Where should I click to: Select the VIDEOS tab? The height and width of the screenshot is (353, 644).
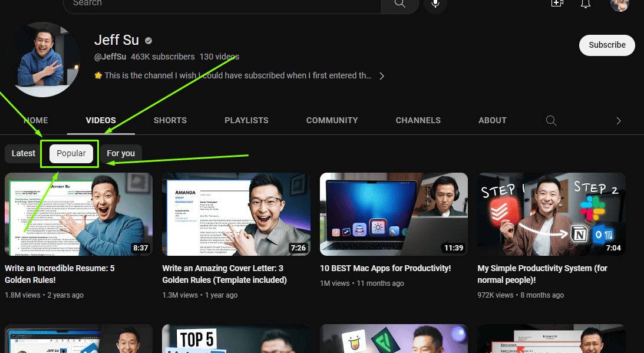click(101, 120)
